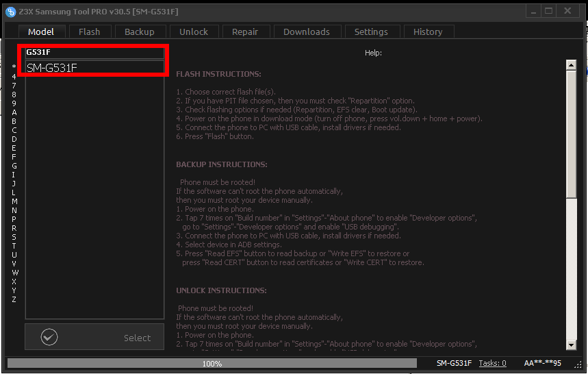This screenshot has width=588, height=374.
Task: Open the Flash tab
Action: [89, 32]
